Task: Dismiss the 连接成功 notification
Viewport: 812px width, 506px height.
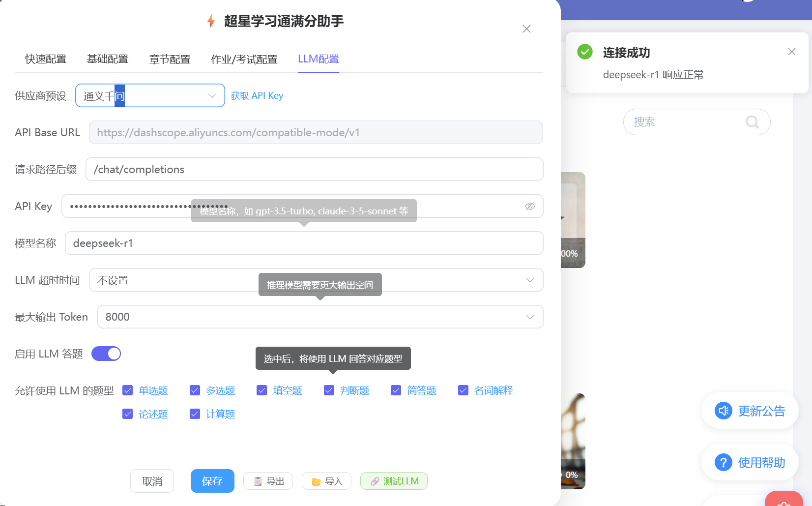Action: tap(792, 52)
